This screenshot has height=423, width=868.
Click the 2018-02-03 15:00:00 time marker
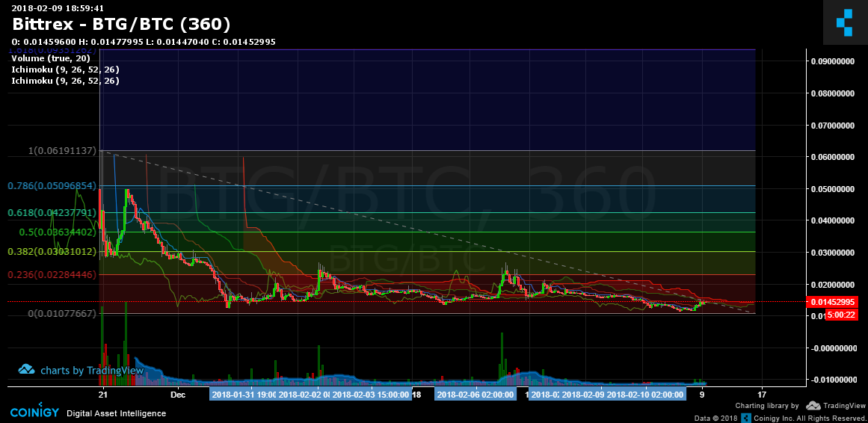(x=372, y=395)
